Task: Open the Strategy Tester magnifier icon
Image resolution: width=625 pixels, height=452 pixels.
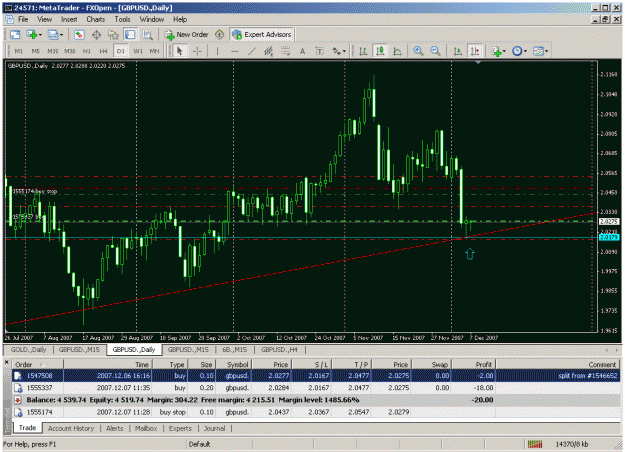Action: [147, 35]
